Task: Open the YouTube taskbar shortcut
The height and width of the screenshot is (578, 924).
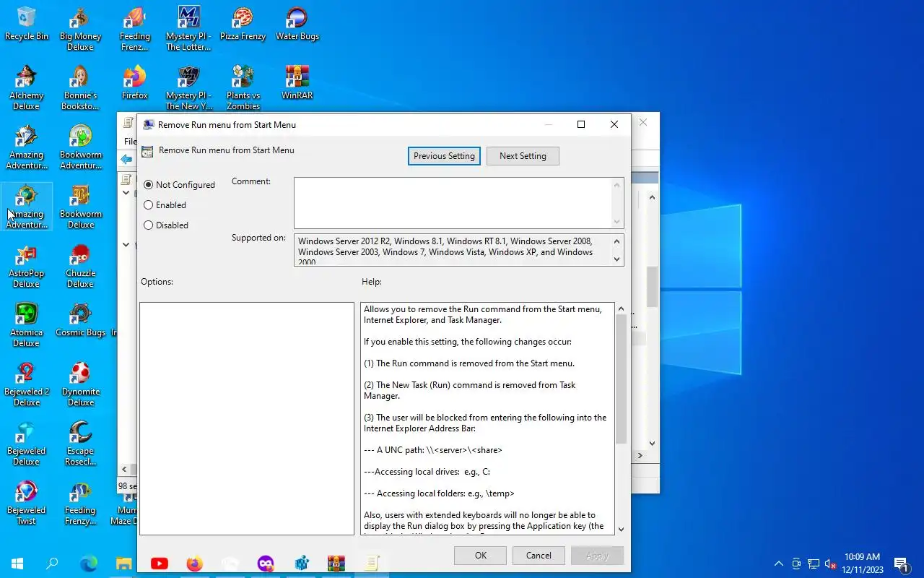Action: click(160, 564)
